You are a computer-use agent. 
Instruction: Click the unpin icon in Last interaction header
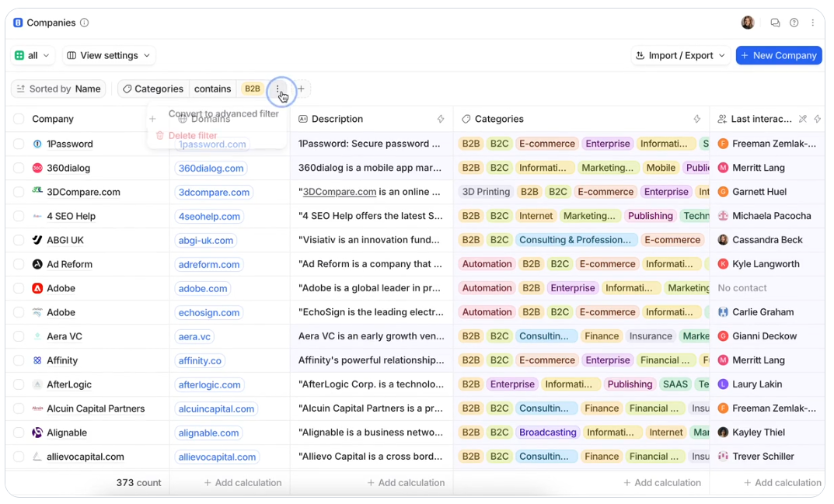803,119
